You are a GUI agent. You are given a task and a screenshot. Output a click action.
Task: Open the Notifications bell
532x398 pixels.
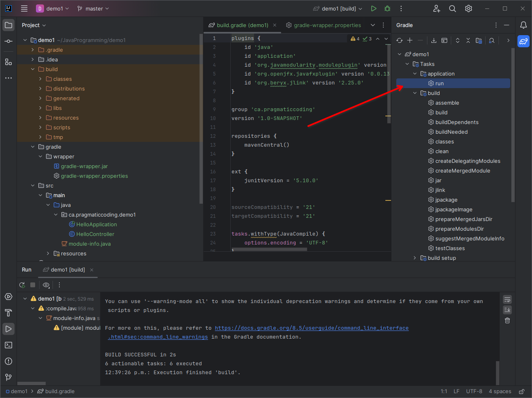click(x=524, y=25)
